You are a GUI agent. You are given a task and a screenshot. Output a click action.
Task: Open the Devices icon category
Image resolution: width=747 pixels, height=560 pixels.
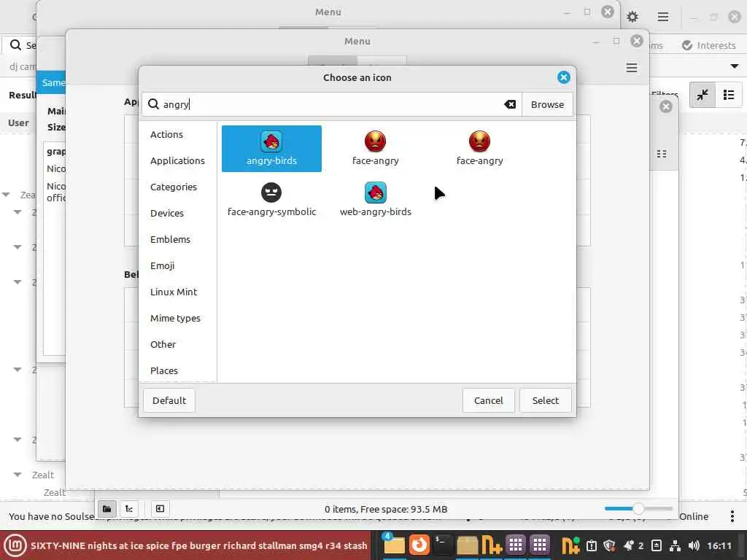167,213
